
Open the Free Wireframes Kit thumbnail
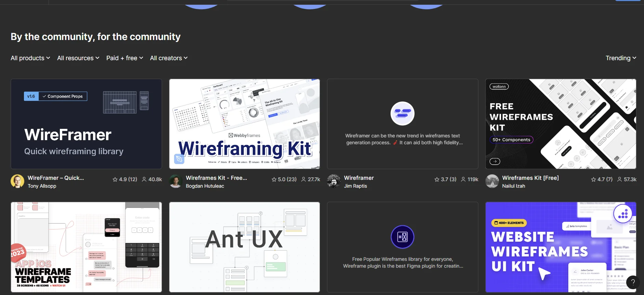coord(561,124)
